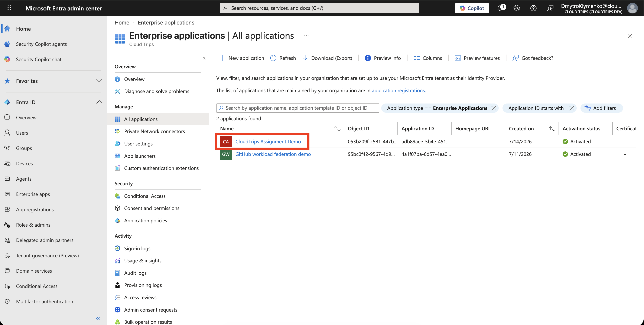Click the Home breadcrumb link

click(122, 23)
